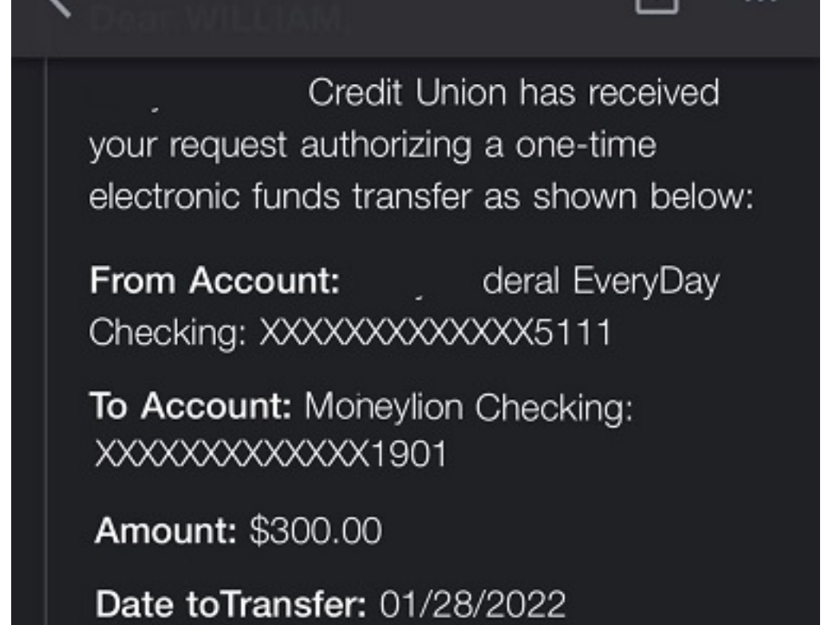Tap the 'Amount:' label
The height and width of the screenshot is (625, 840).
[166, 530]
